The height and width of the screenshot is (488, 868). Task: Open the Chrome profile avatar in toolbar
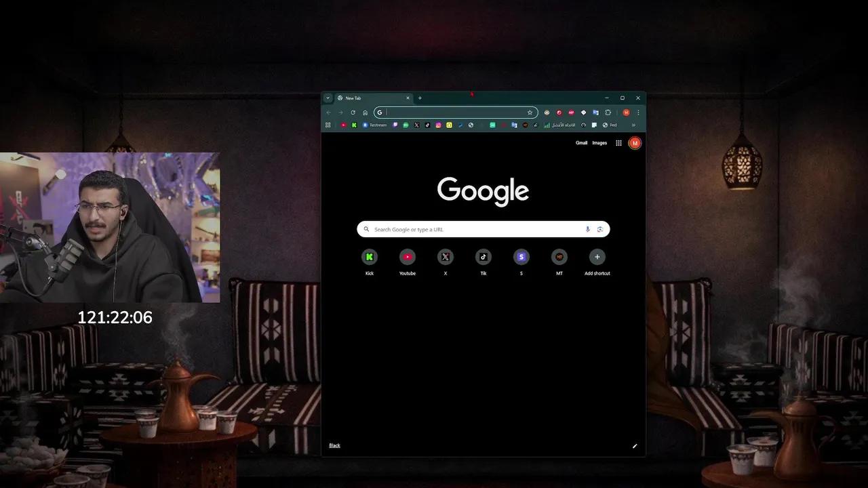pyautogui.click(x=626, y=113)
